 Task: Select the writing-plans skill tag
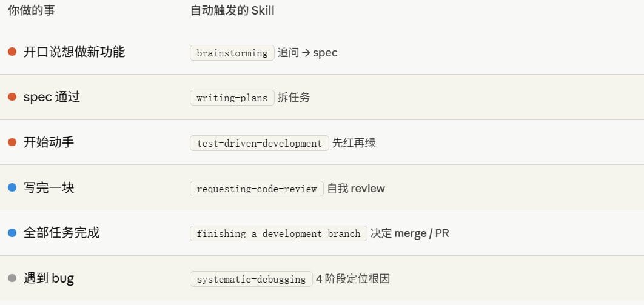(232, 98)
